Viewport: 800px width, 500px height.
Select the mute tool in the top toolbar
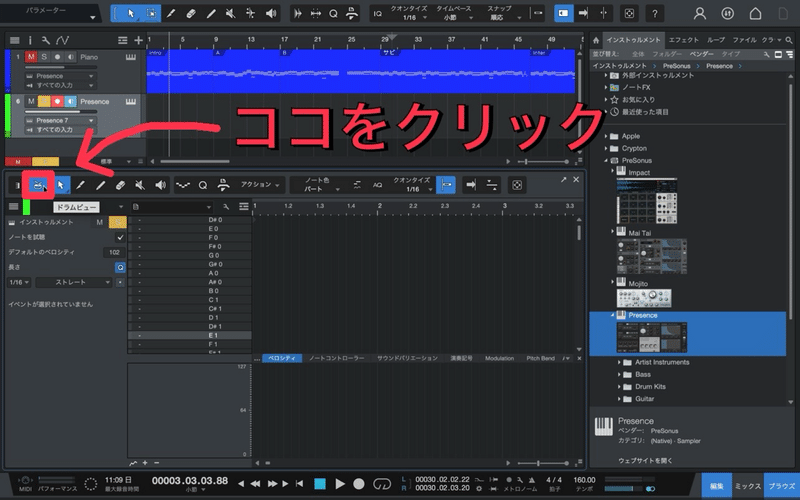coord(231,14)
